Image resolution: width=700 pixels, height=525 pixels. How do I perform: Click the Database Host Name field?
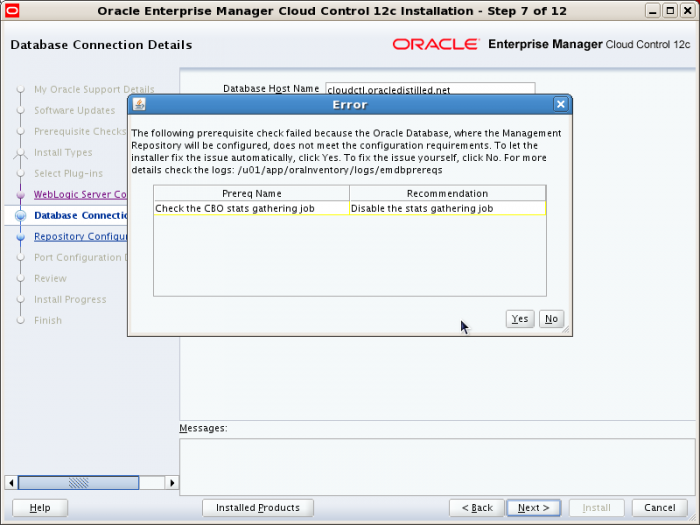pyautogui.click(x=430, y=88)
